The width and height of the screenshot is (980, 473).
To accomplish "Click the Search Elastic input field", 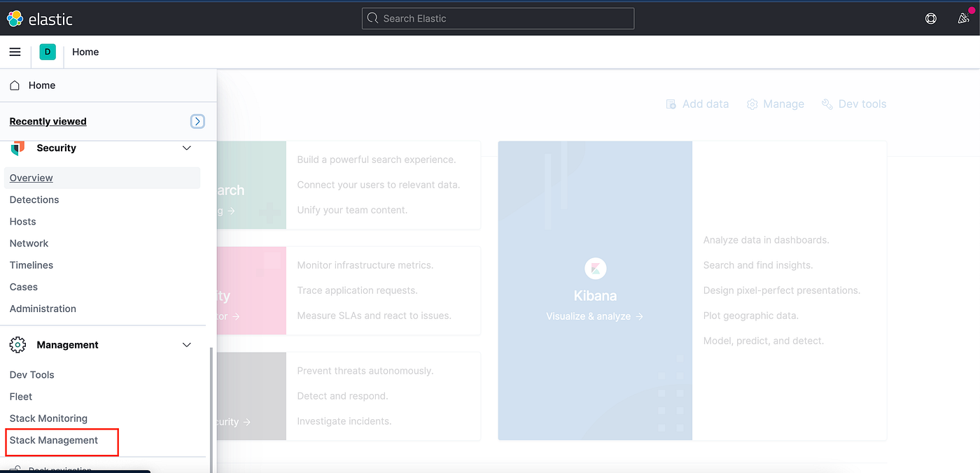I will pos(498,18).
